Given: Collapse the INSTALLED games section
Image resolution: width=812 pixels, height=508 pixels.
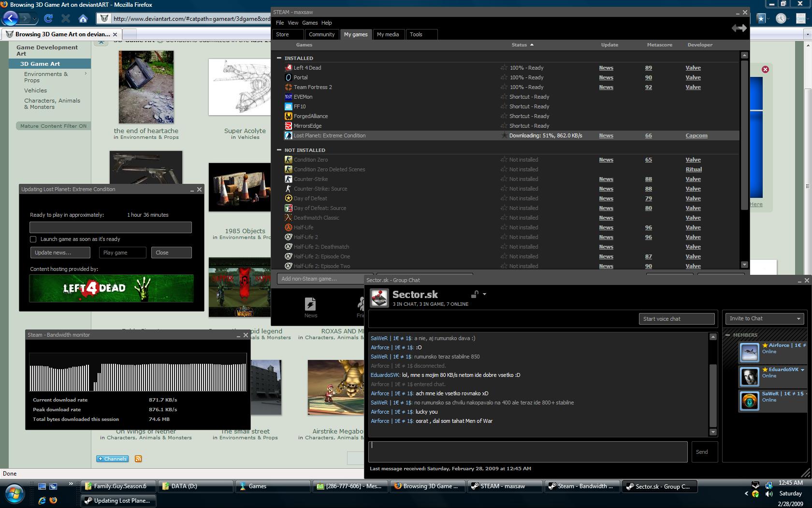Looking at the screenshot, I should 279,58.
